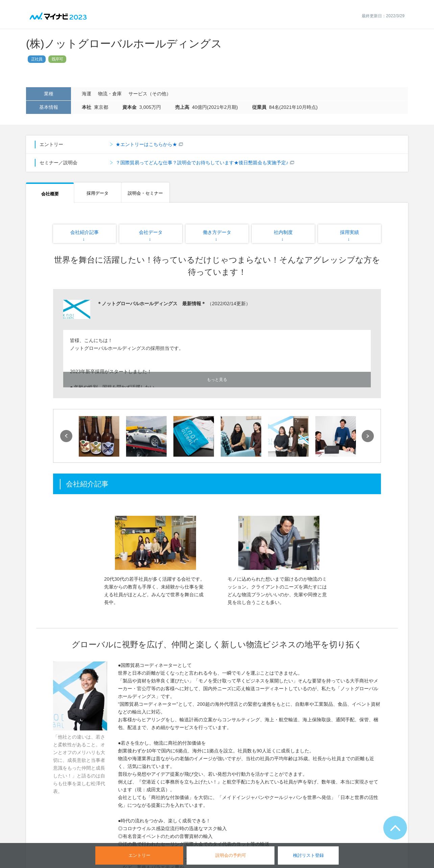Select the 会社概要 tab

click(x=50, y=193)
